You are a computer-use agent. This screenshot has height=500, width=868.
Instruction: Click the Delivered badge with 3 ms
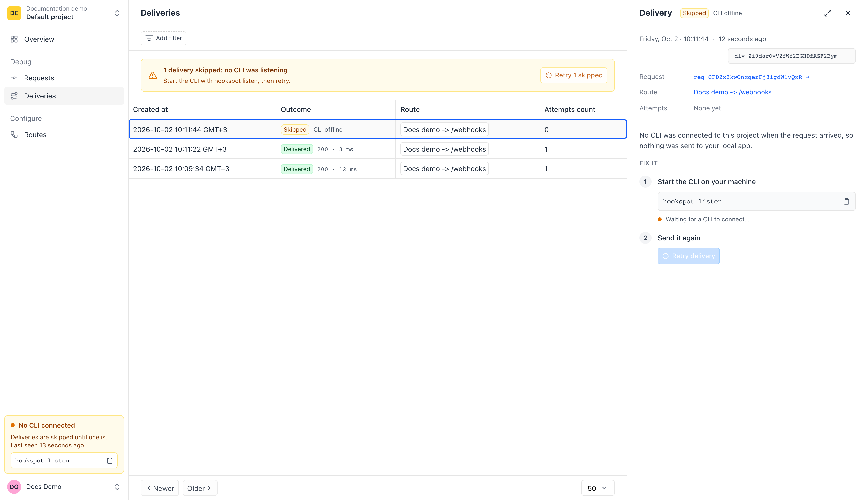tap(297, 149)
